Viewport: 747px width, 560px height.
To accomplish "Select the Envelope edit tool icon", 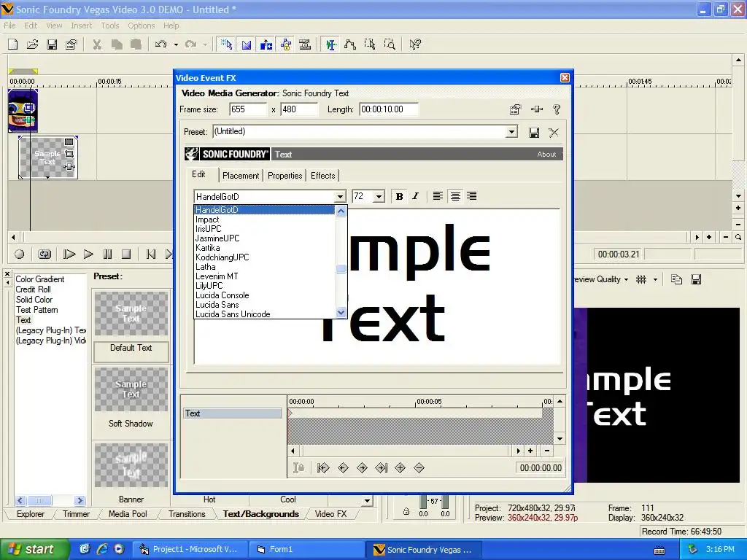I will click(x=350, y=44).
